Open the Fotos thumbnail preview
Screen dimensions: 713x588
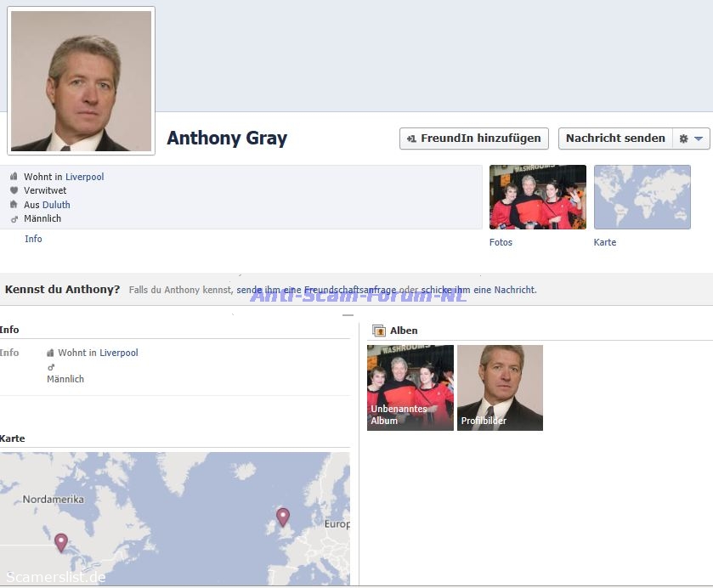[x=537, y=197]
